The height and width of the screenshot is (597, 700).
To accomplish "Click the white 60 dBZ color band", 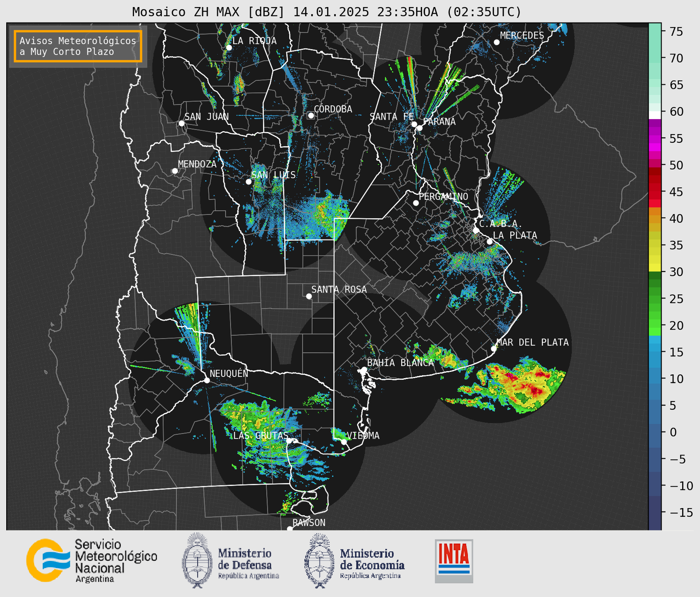I will pos(655,115).
